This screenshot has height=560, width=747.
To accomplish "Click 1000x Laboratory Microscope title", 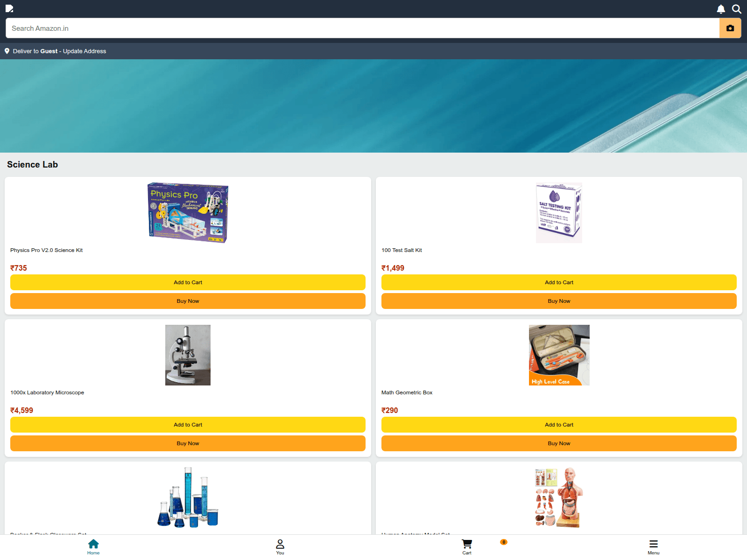I will (47, 392).
